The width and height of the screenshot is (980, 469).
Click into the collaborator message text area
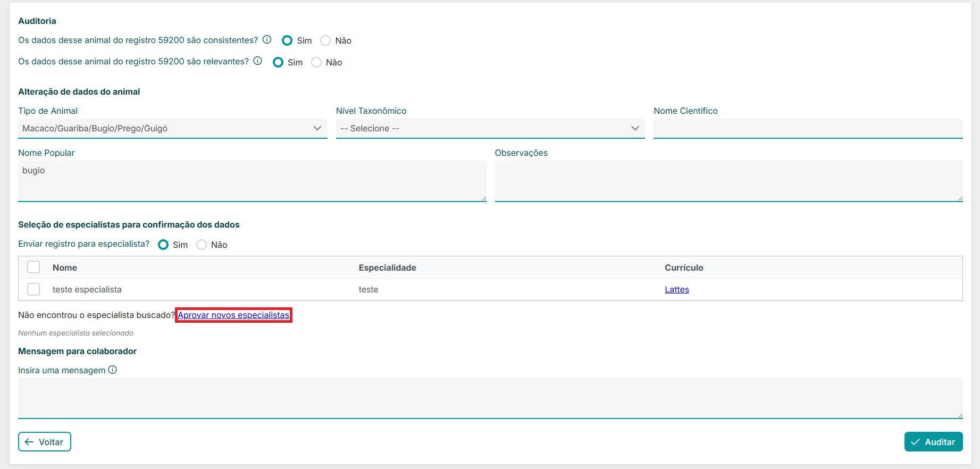click(x=490, y=398)
